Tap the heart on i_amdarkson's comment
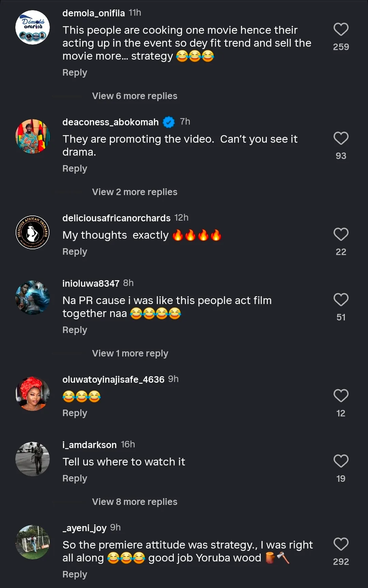The height and width of the screenshot is (588, 368). pos(341,461)
